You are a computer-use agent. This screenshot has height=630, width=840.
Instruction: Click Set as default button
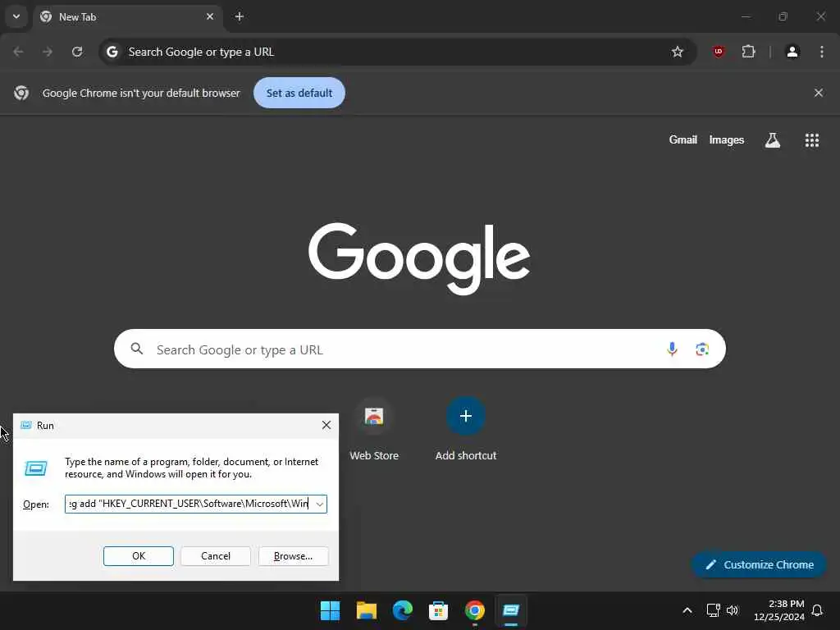[299, 93]
